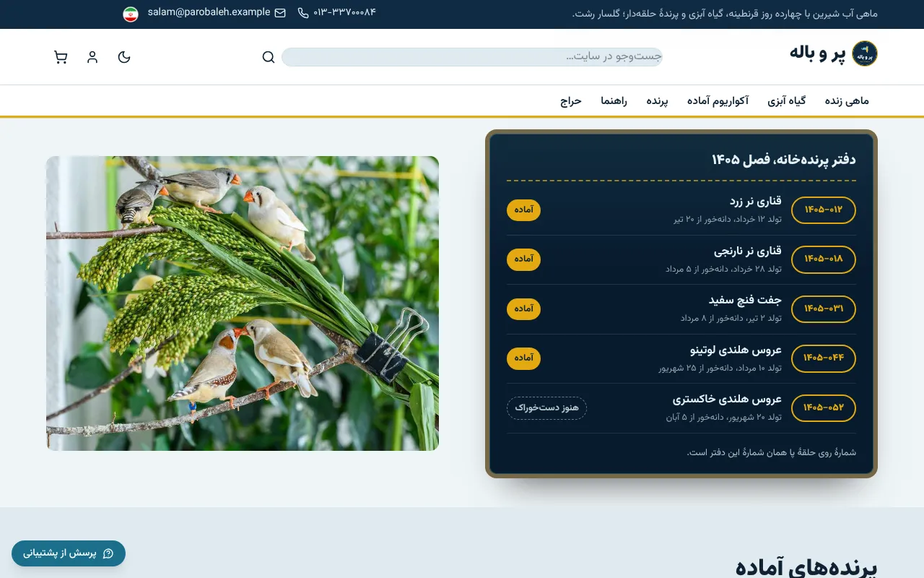This screenshot has width=924, height=578.
Task: Click the پر و باله logo image
Action: 865,53
